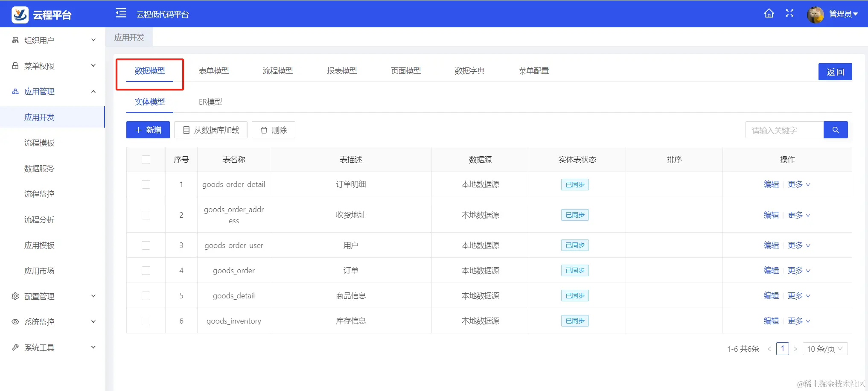Open 流程监控 in the sidebar

click(x=39, y=194)
